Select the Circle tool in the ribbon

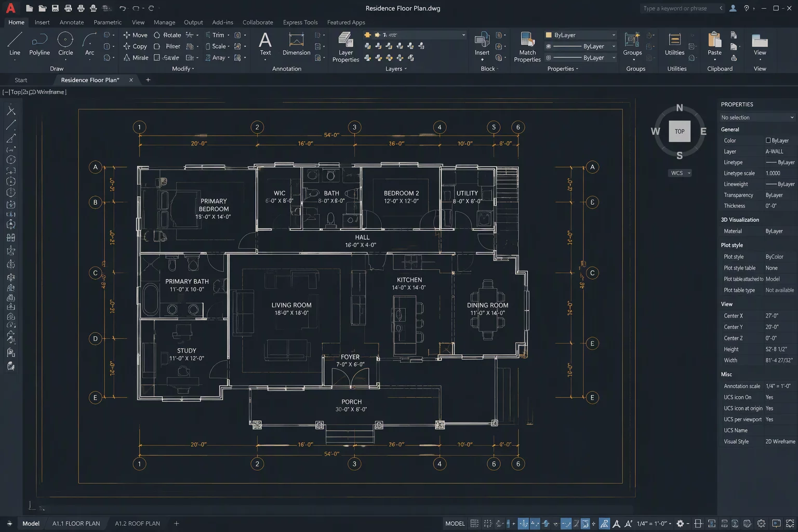65,44
